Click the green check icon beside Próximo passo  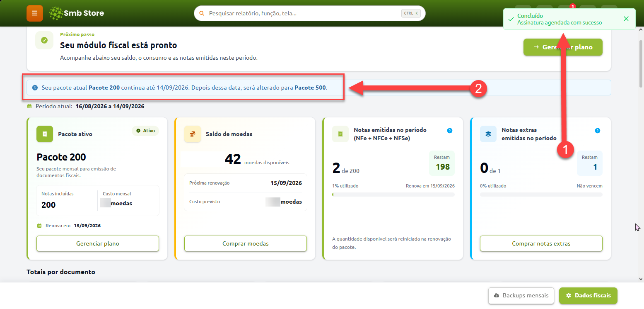tap(44, 40)
